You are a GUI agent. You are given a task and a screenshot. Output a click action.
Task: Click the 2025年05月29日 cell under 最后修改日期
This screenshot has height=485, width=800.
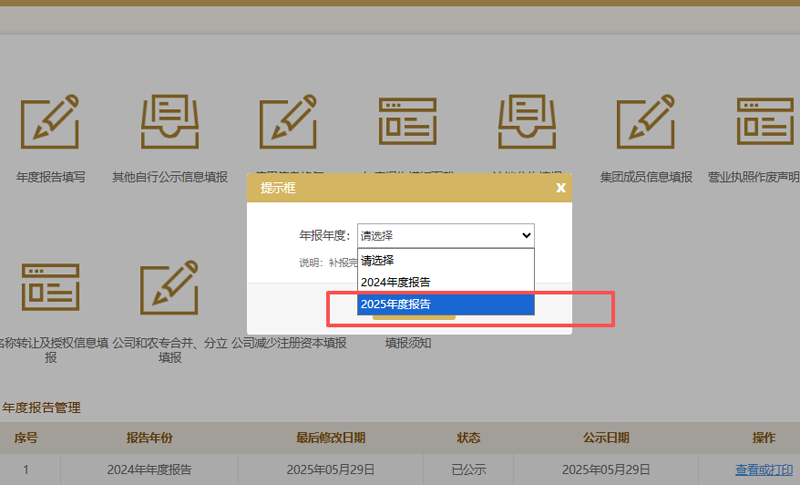331,469
